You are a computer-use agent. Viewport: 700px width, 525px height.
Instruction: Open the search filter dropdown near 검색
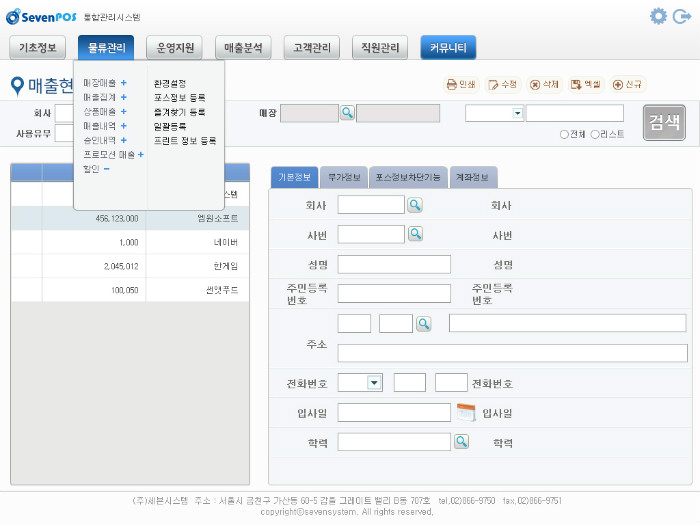click(518, 113)
